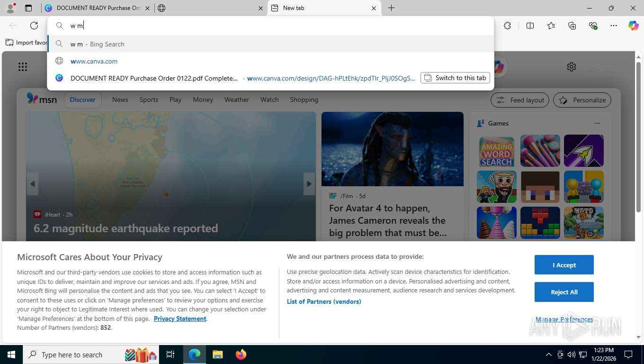Open the volume icon in system tray
The width and height of the screenshot is (644, 364).
pyautogui.click(x=571, y=355)
